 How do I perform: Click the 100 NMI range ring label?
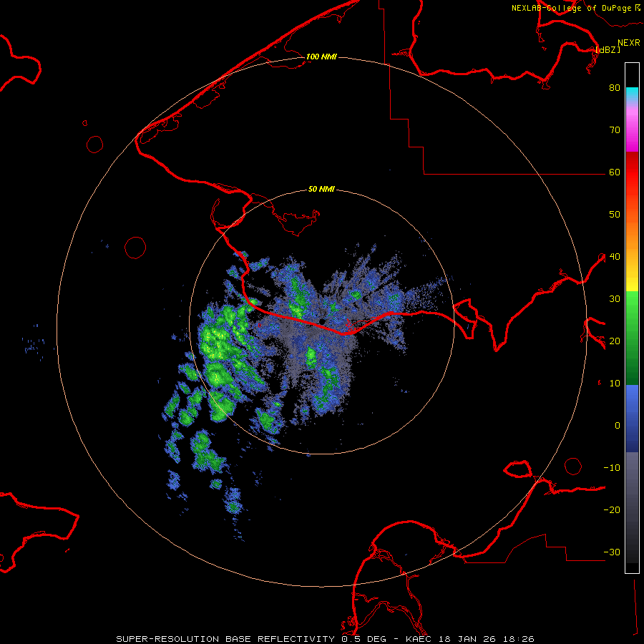click(321, 57)
